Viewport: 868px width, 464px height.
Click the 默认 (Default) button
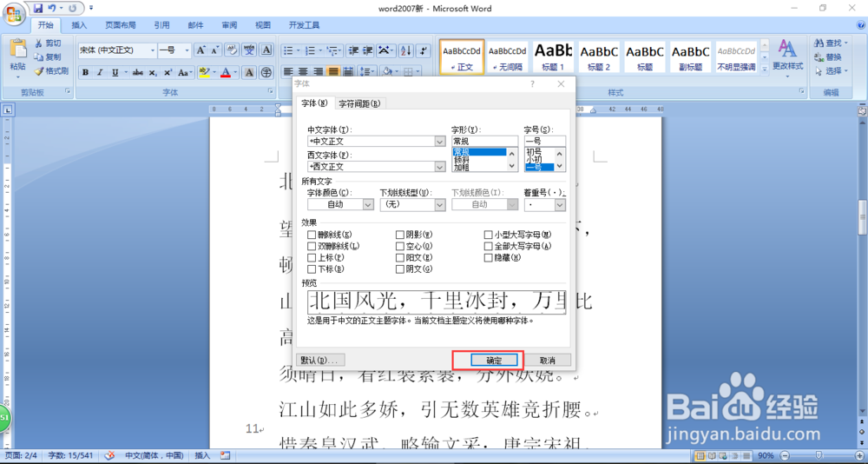click(x=320, y=360)
